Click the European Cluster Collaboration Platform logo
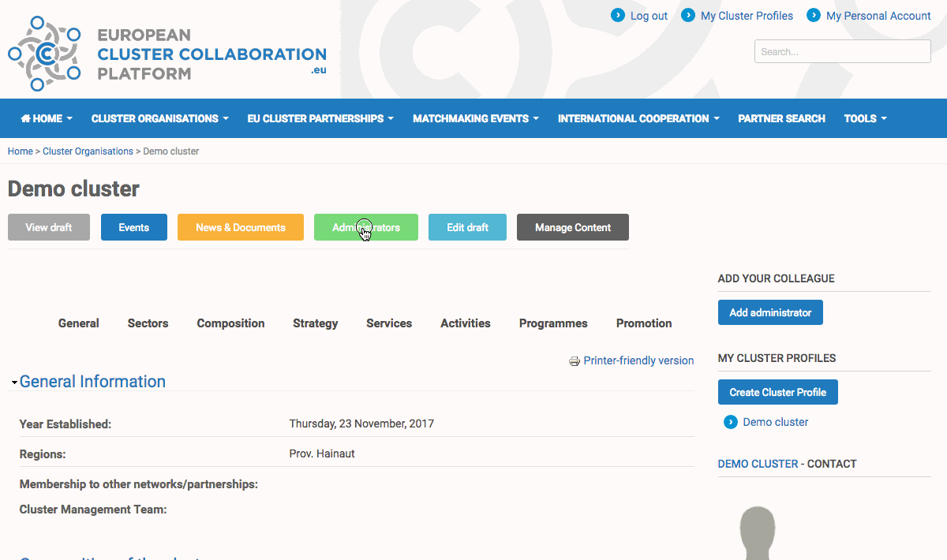 pos(167,52)
